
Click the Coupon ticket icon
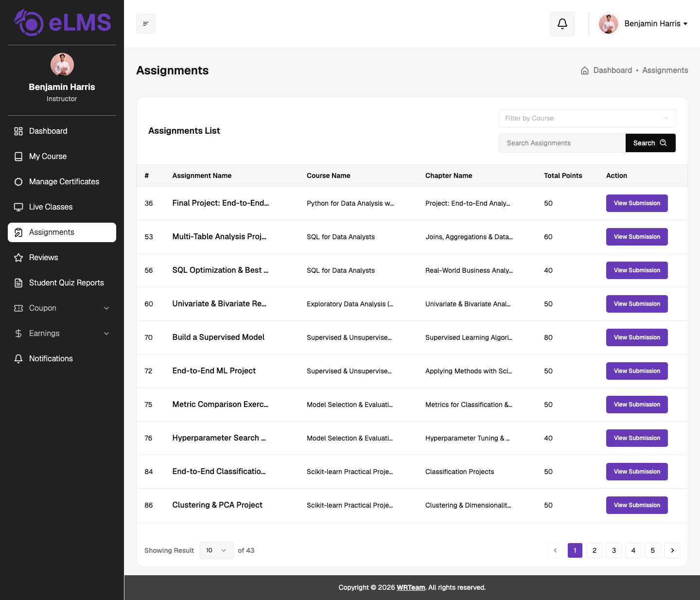coord(18,308)
